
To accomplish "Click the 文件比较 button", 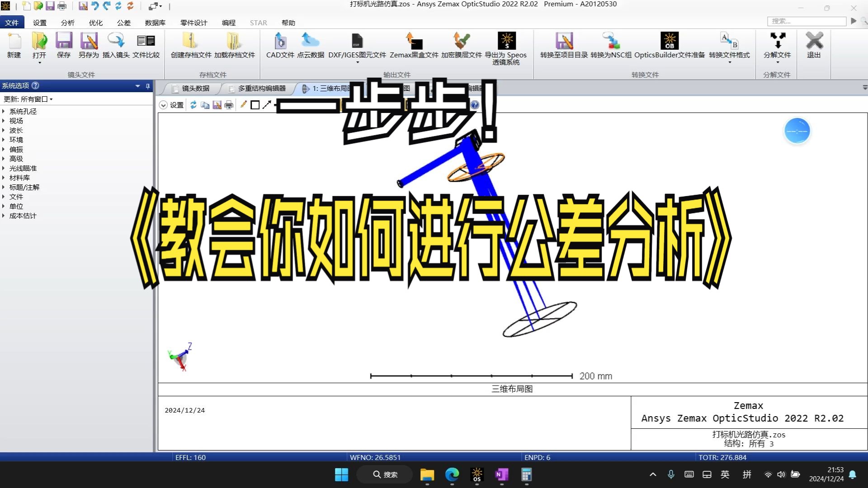I will pyautogui.click(x=146, y=47).
